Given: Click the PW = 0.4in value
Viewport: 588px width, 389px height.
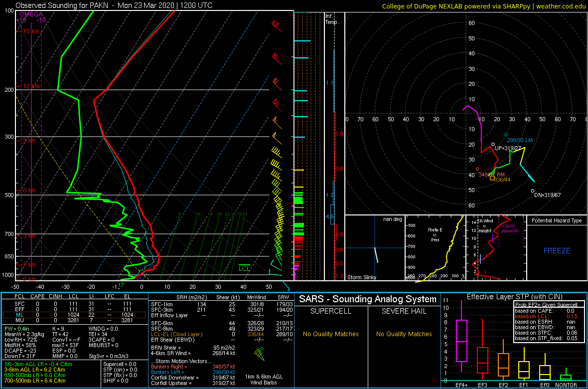Looking at the screenshot, I should coord(18,329).
